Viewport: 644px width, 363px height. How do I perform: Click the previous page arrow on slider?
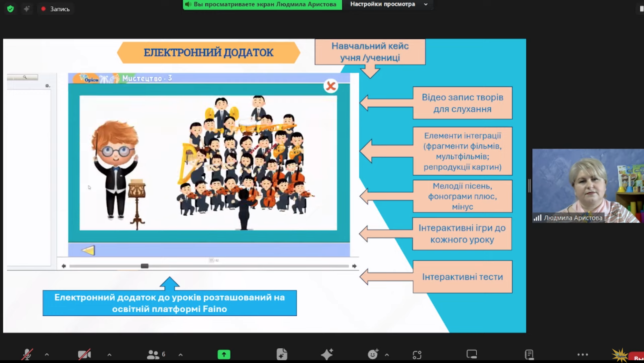click(64, 266)
